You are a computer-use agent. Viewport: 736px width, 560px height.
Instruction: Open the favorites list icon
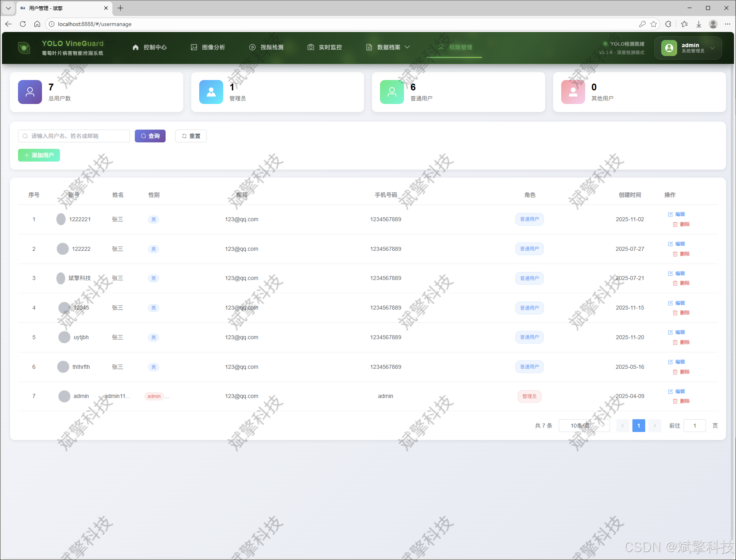pos(684,24)
